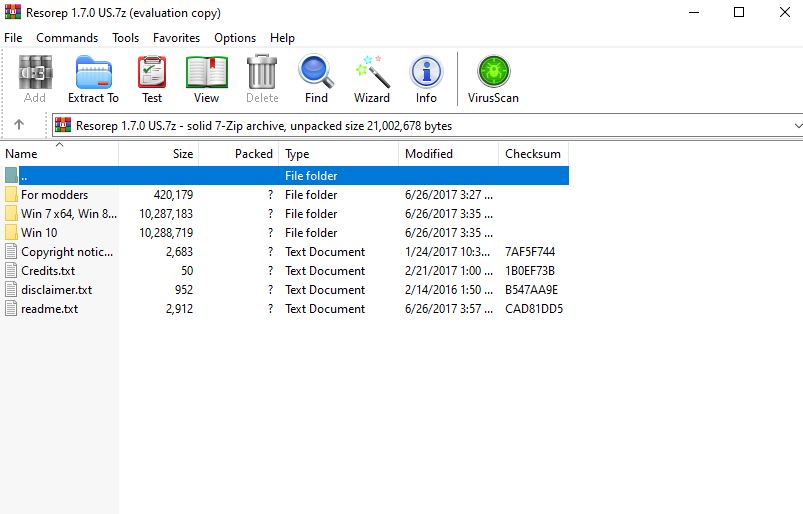
Task: Open the Tools menu
Action: point(125,38)
